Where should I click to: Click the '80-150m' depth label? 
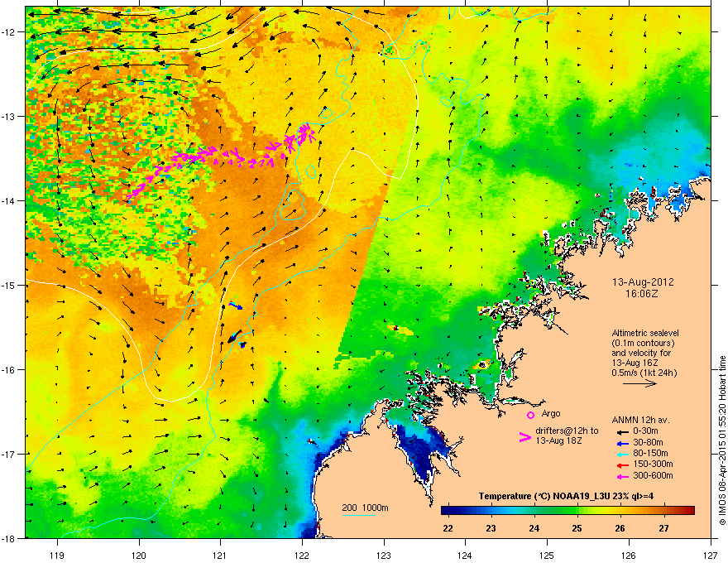pos(650,453)
